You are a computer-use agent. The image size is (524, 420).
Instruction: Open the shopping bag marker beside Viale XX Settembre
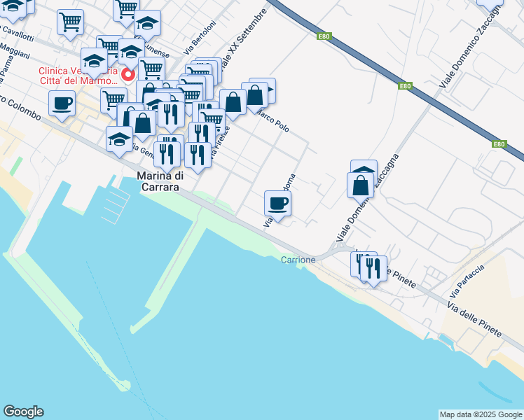(x=233, y=104)
